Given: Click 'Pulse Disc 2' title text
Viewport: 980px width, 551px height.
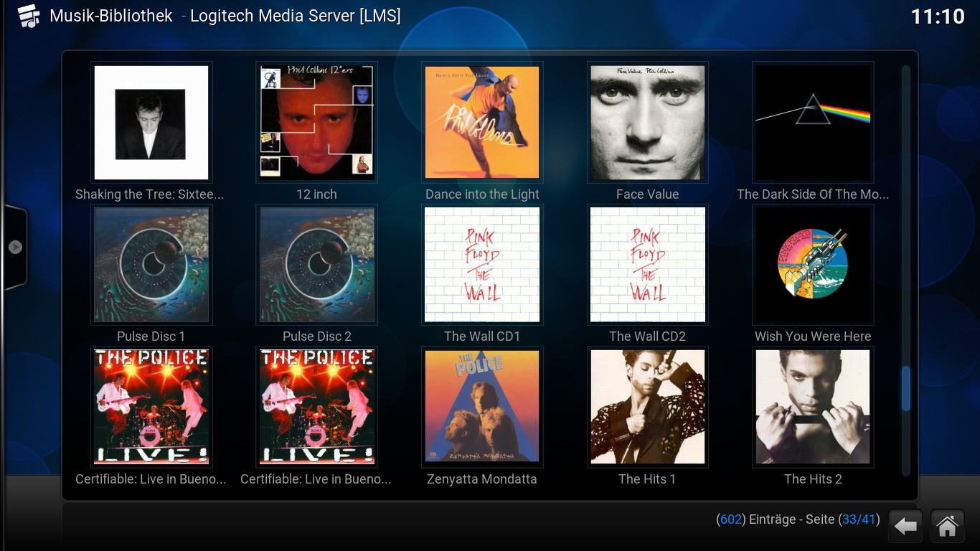Looking at the screenshot, I should tap(316, 336).
